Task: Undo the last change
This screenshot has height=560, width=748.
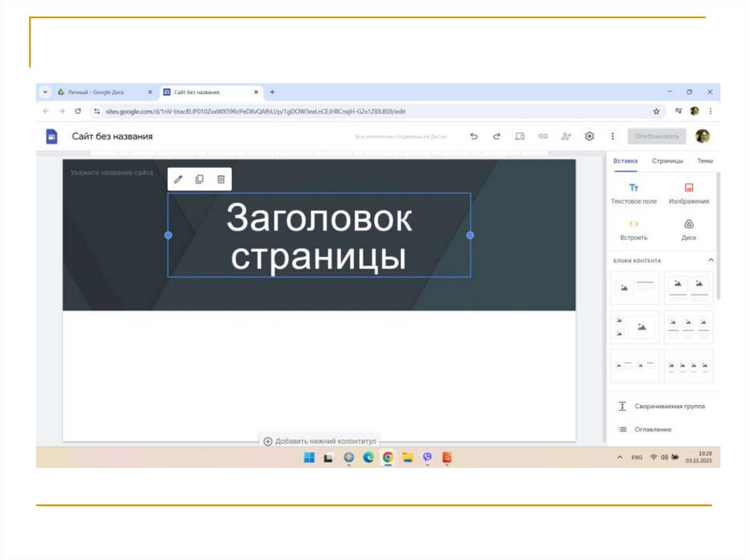Action: tap(473, 137)
